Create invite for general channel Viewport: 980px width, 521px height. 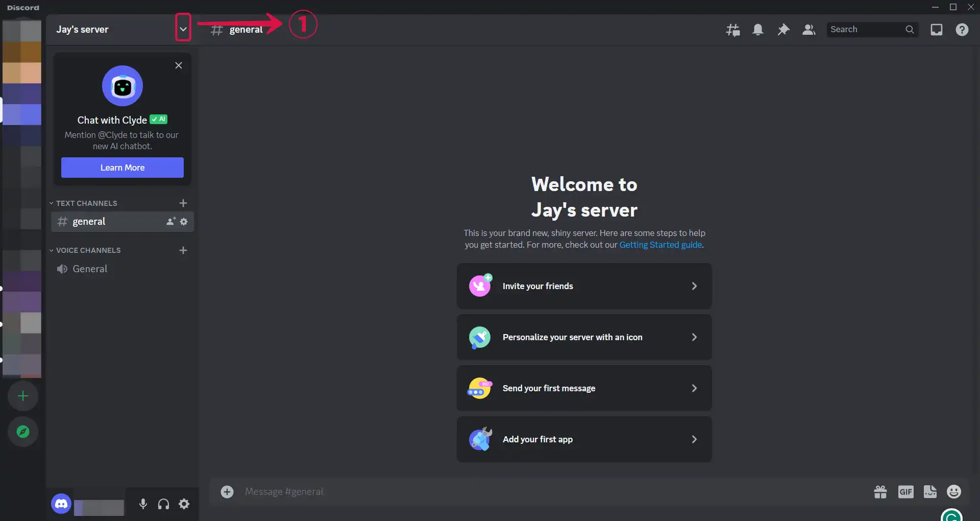pyautogui.click(x=171, y=222)
